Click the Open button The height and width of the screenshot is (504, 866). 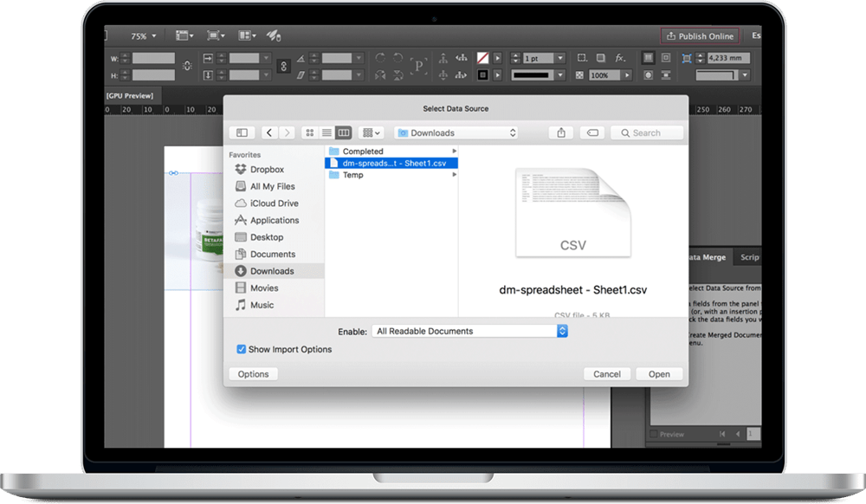pyautogui.click(x=659, y=374)
